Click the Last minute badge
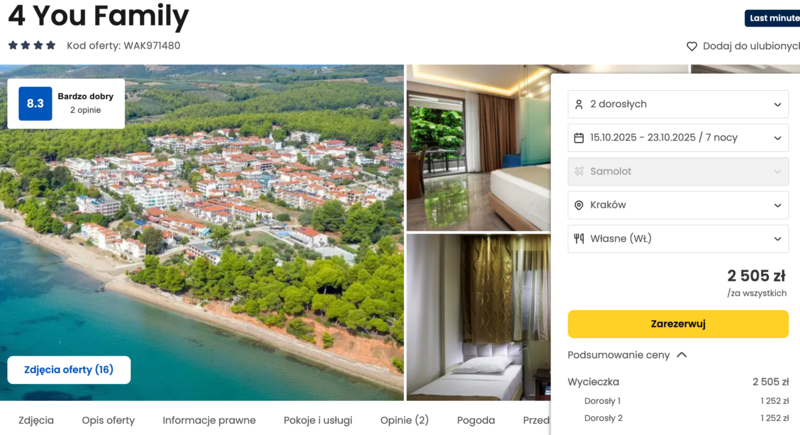Screen dimensions: 800x435 pos(772,18)
